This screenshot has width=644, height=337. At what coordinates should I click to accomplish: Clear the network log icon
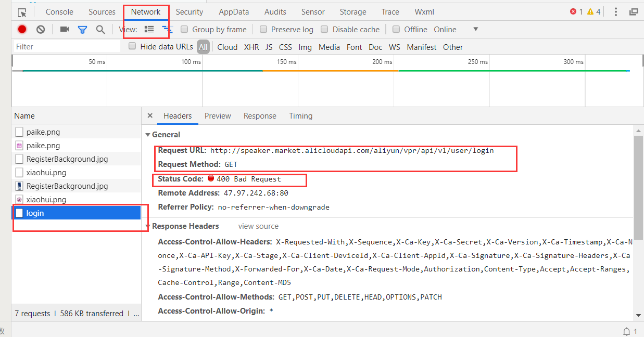tap(41, 30)
